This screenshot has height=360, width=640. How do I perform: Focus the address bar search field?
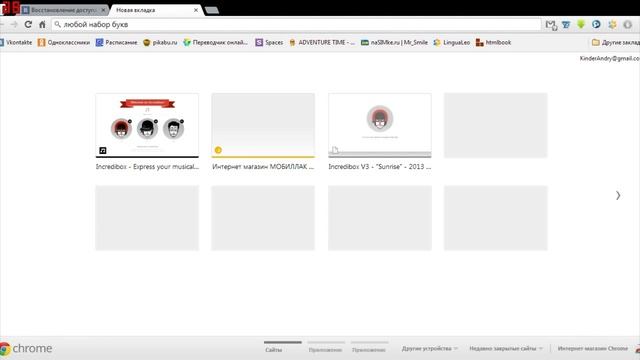[297, 24]
